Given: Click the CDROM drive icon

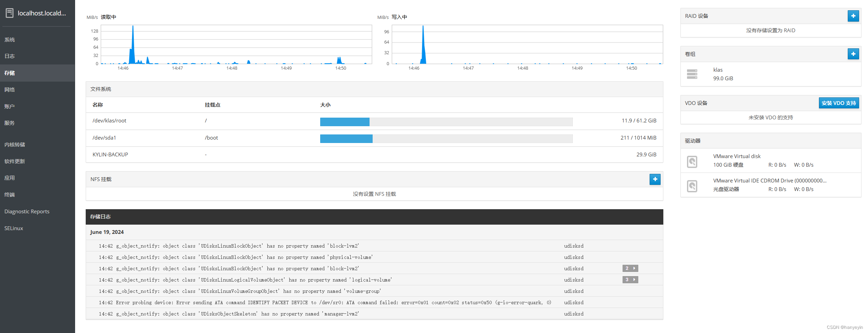Looking at the screenshot, I should coord(692,186).
